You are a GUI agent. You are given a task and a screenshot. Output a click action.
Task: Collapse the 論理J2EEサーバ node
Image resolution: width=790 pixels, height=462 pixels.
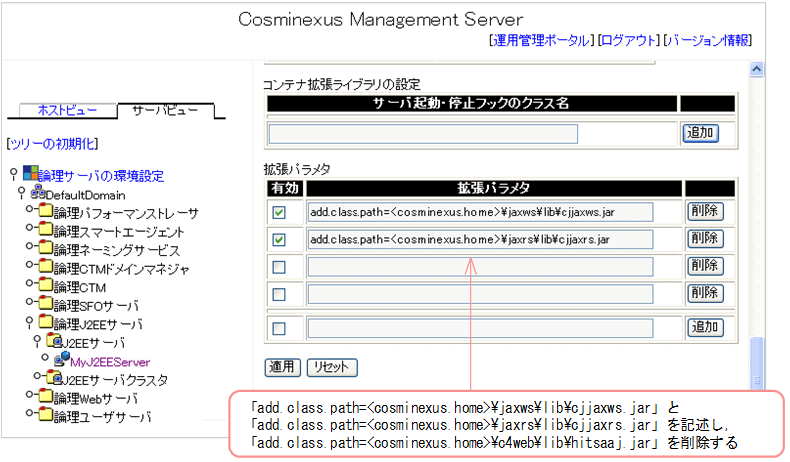point(29,322)
